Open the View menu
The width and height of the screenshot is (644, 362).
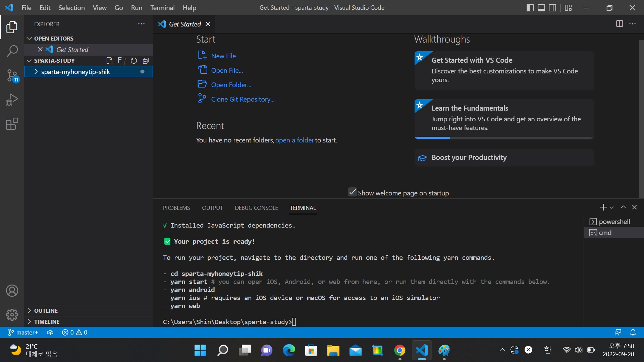pyautogui.click(x=100, y=7)
